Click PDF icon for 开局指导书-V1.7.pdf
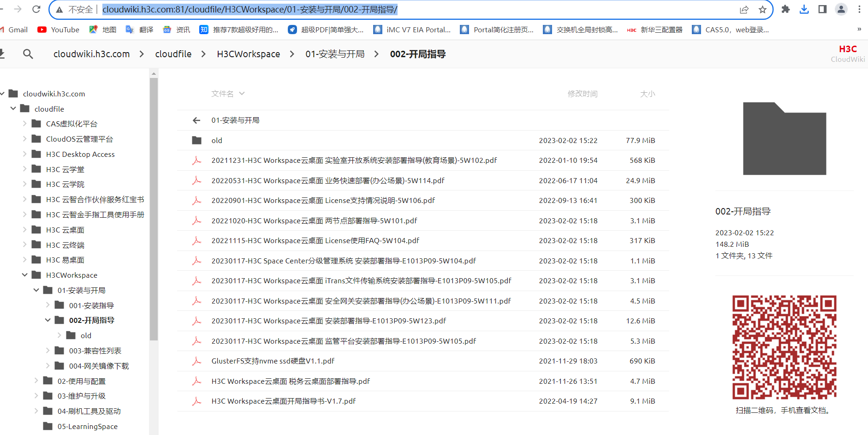This screenshot has width=868, height=435. point(196,401)
